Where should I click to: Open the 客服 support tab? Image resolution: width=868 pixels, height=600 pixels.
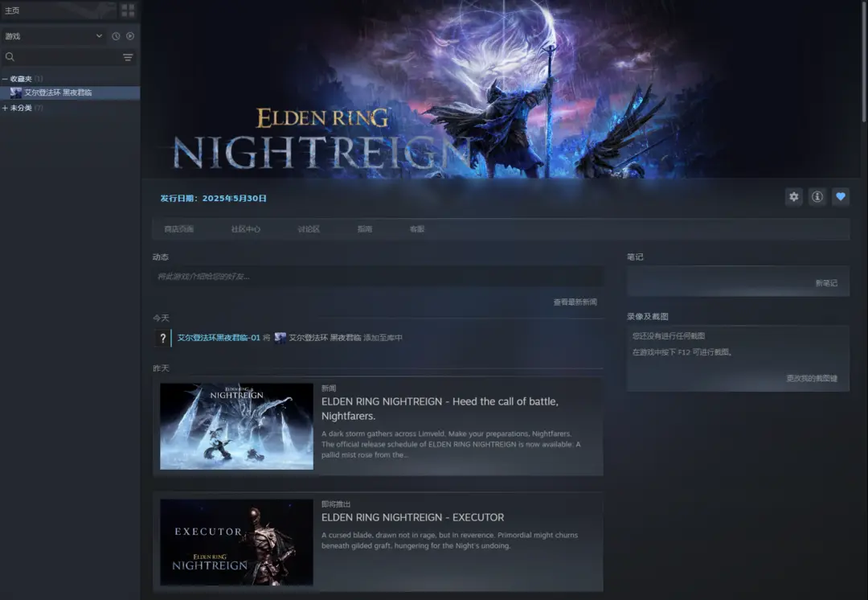(417, 228)
